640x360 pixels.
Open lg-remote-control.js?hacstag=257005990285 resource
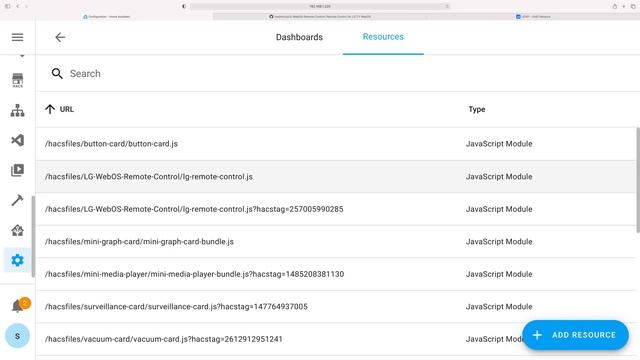pyautogui.click(x=336, y=209)
